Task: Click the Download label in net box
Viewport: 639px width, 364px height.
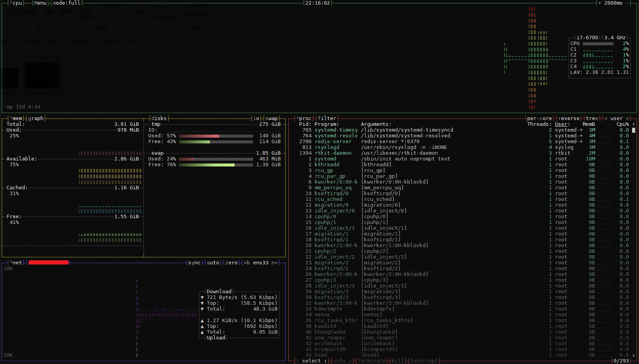Action: click(219, 292)
